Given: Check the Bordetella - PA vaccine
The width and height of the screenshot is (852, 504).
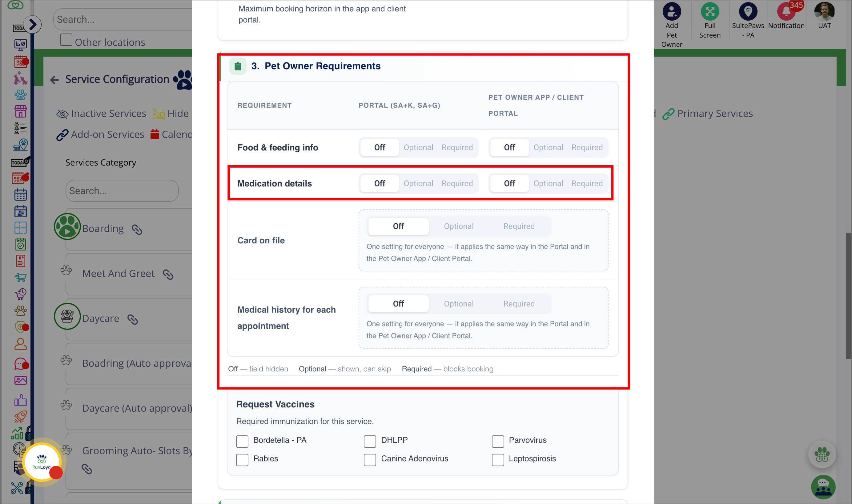Looking at the screenshot, I should (x=242, y=442).
